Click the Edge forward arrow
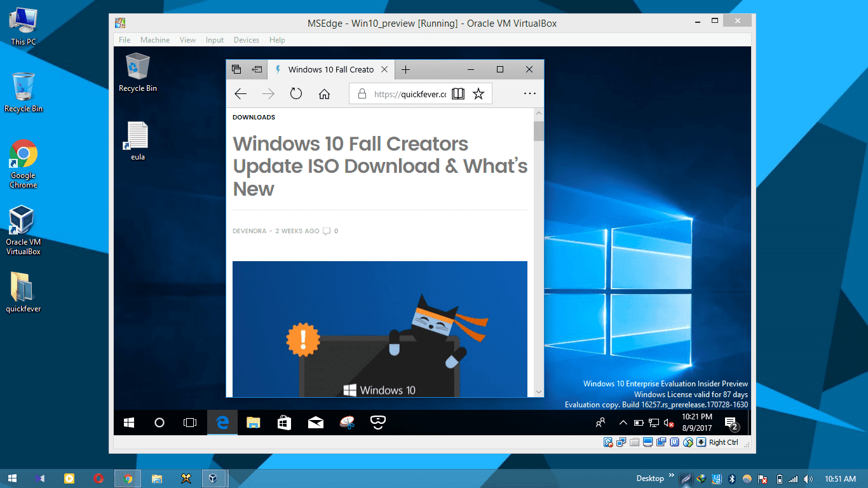The width and height of the screenshot is (868, 488). [x=268, y=94]
